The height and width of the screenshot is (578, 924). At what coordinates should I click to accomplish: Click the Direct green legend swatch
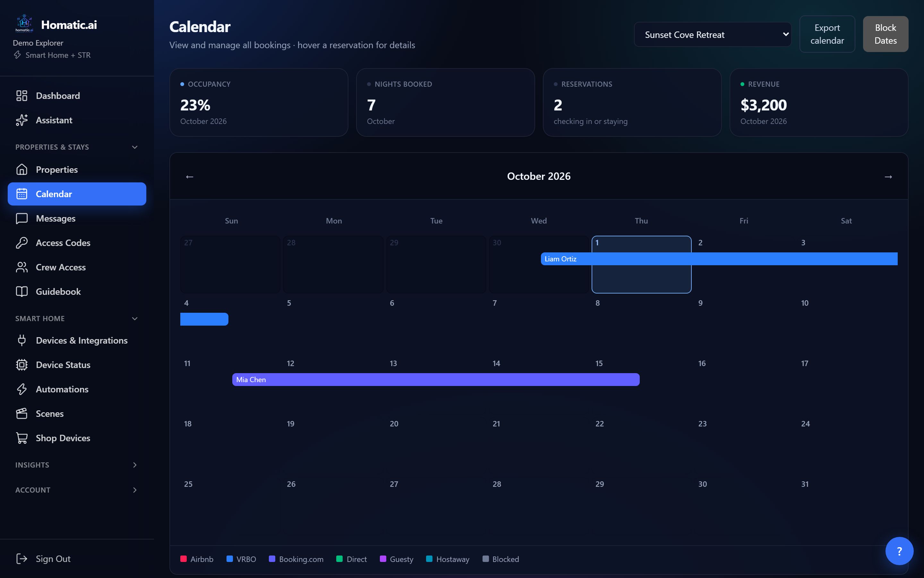[x=339, y=559]
